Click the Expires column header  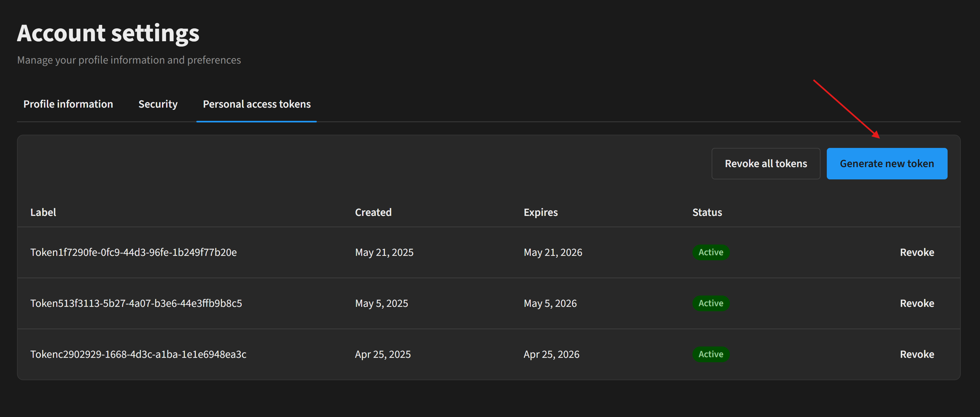point(540,212)
